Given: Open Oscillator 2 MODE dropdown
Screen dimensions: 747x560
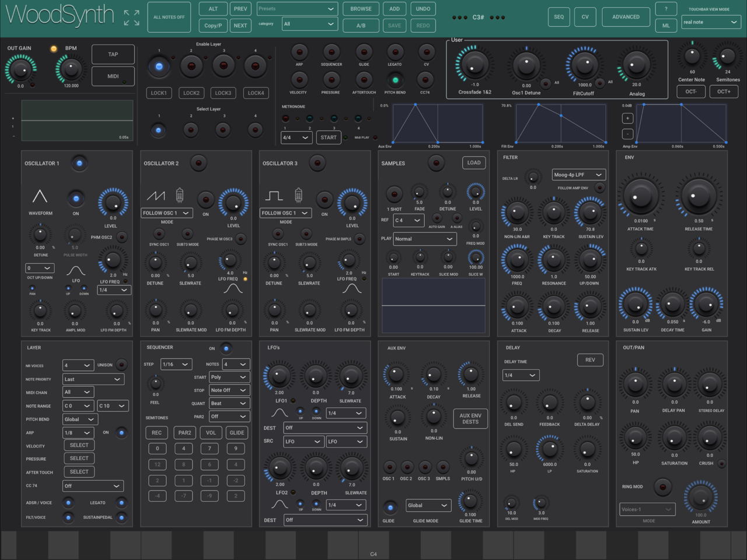Looking at the screenshot, I should coord(167,213).
